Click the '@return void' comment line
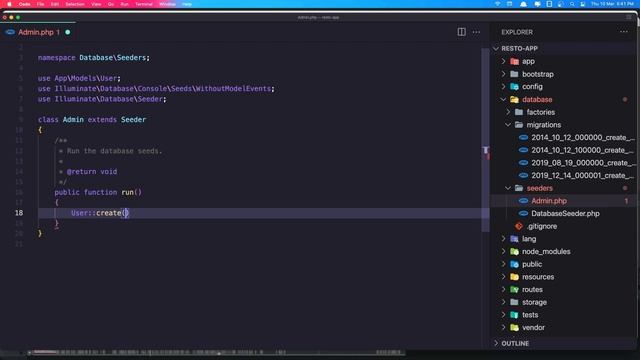 (x=92, y=171)
